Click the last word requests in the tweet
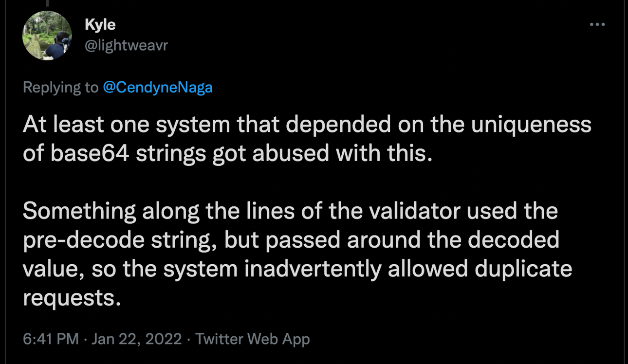 tap(72, 298)
